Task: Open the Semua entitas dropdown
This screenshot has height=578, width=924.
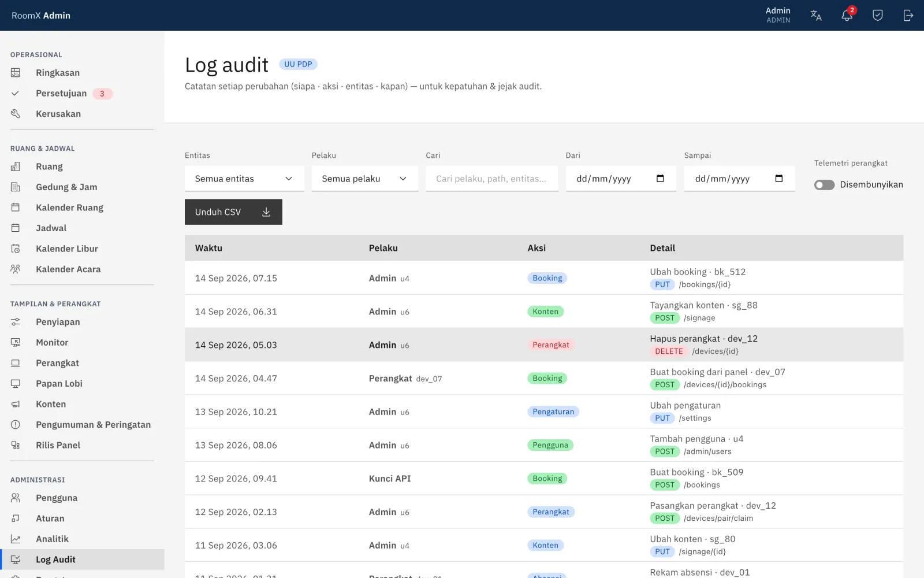Action: pyautogui.click(x=244, y=179)
